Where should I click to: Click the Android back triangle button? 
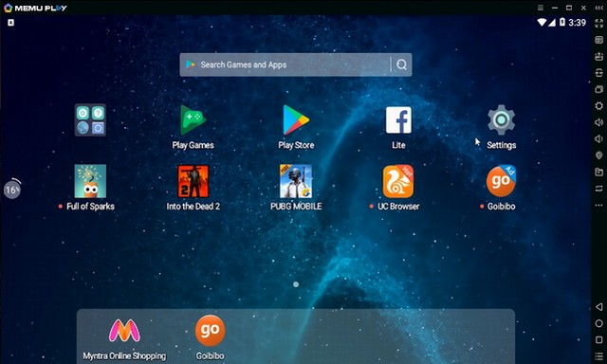point(598,307)
